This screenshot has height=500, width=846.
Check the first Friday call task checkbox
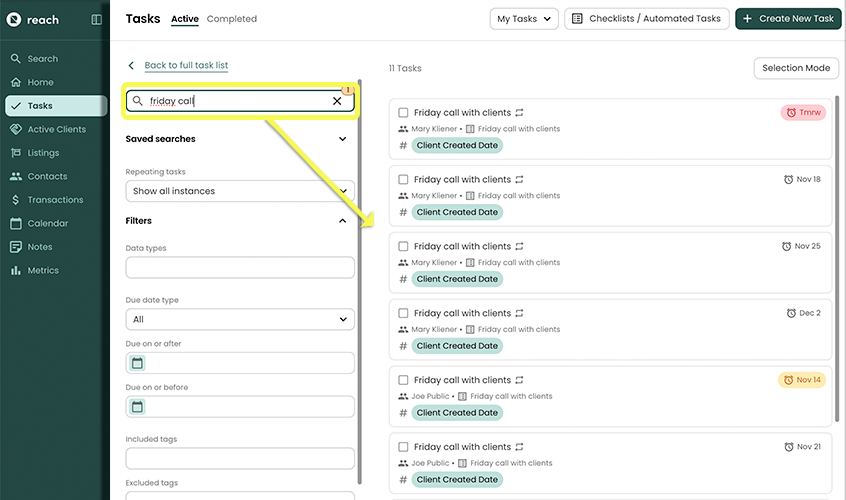coord(403,113)
